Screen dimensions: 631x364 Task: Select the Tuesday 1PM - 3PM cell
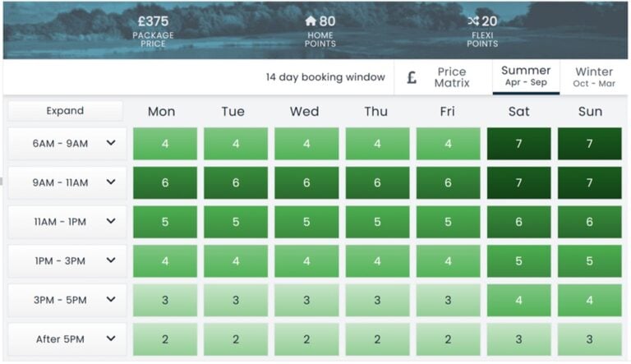point(236,261)
